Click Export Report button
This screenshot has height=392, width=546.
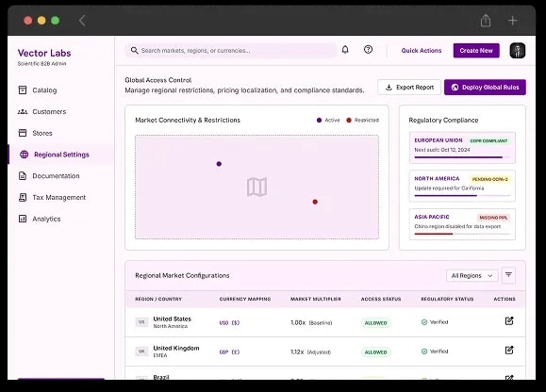click(x=409, y=87)
